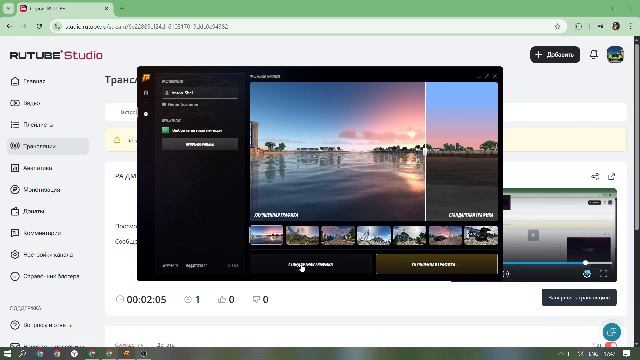This screenshot has width=640, height=360.
Task: Open the Windows Start menu
Action: click(7, 353)
